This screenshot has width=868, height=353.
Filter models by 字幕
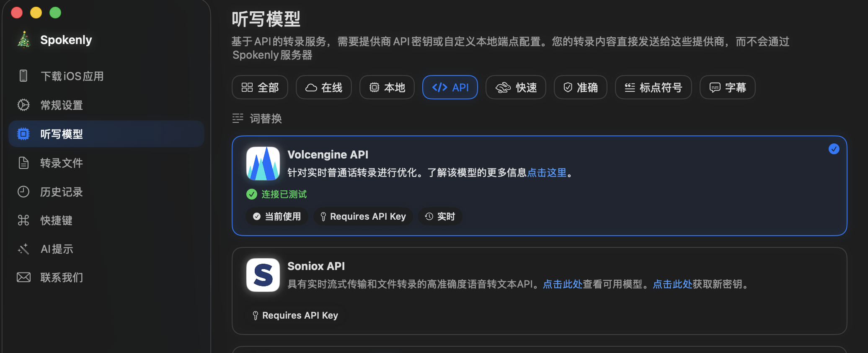(728, 87)
